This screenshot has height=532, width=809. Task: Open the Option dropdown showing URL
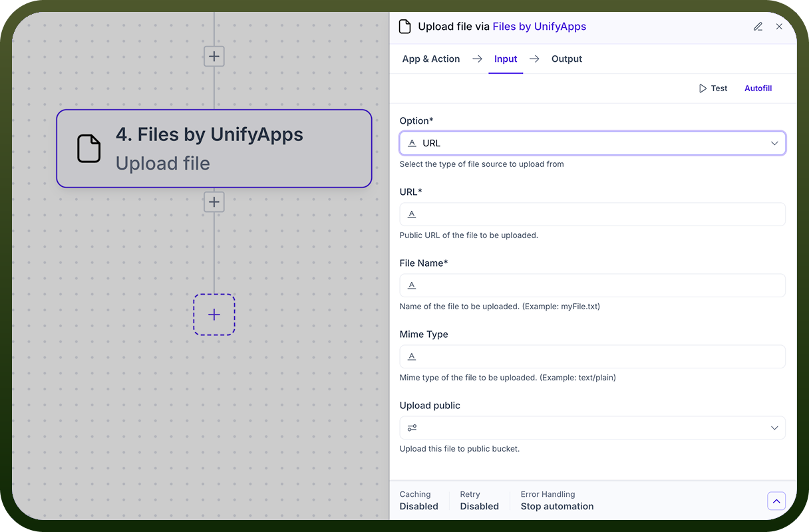592,143
